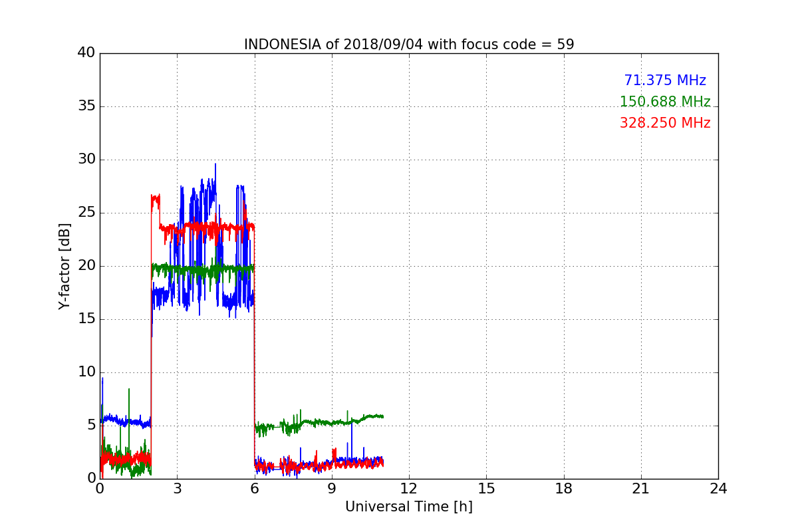
Task: Click x-axis tick label 18
Action: 564,489
